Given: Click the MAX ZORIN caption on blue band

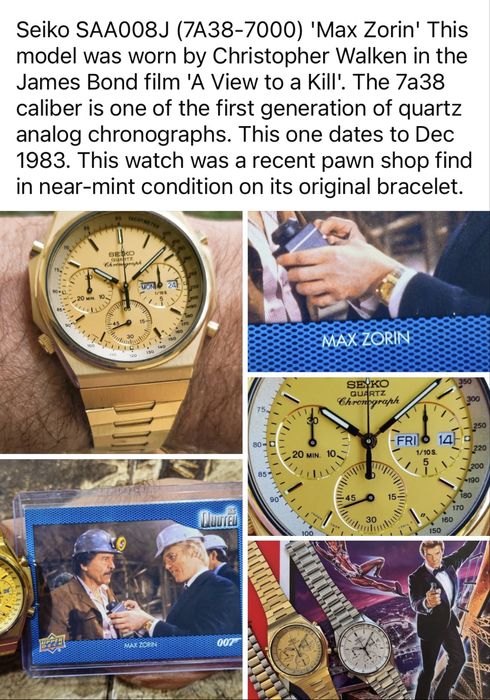Looking at the screenshot, I should tap(365, 340).
